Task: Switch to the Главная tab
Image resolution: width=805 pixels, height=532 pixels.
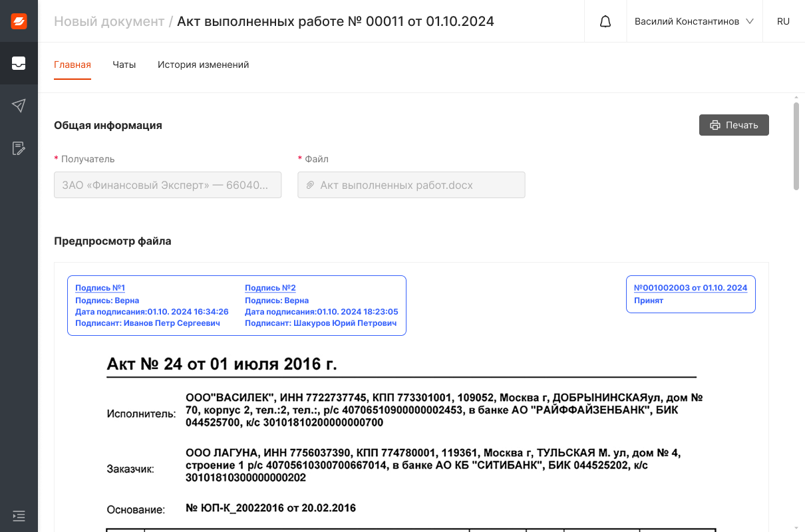Action: tap(73, 65)
